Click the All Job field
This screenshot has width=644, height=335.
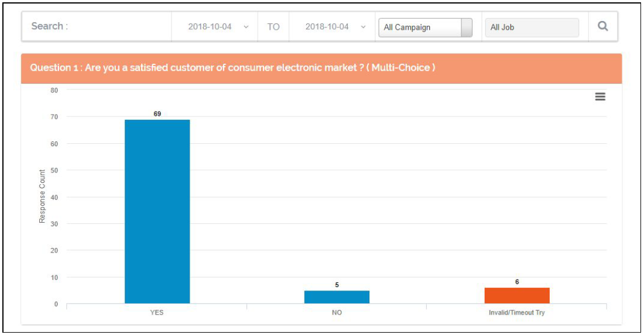coord(531,27)
